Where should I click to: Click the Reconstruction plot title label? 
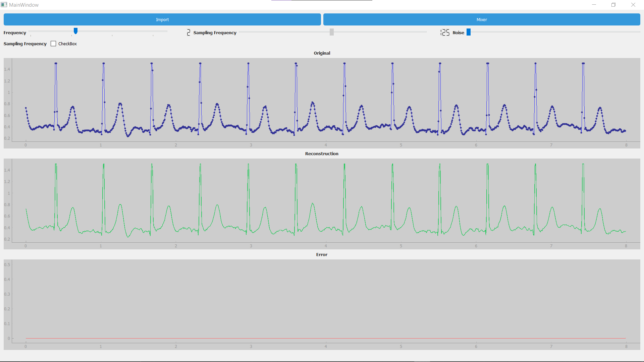pyautogui.click(x=321, y=154)
